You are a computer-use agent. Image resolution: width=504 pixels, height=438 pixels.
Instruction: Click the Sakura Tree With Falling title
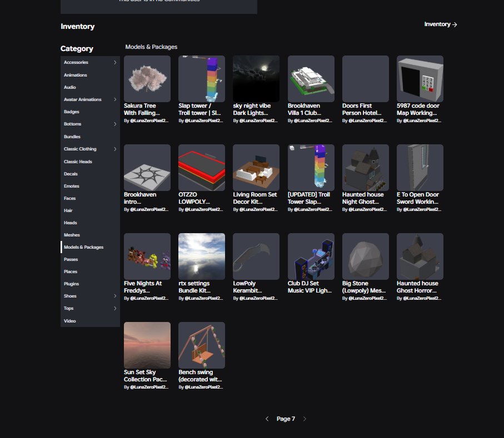click(x=142, y=109)
